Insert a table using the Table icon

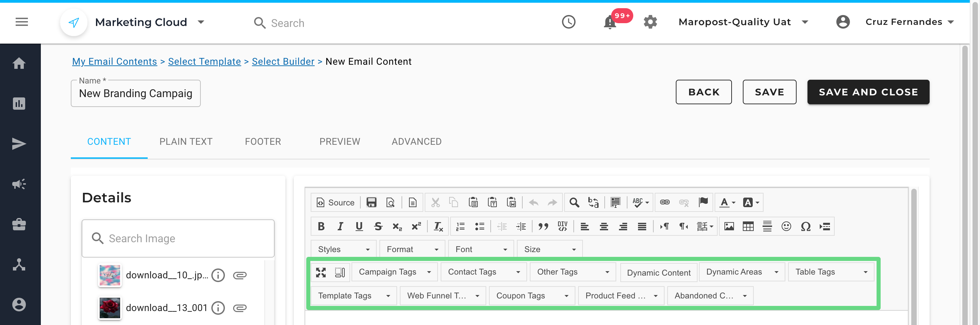click(748, 227)
